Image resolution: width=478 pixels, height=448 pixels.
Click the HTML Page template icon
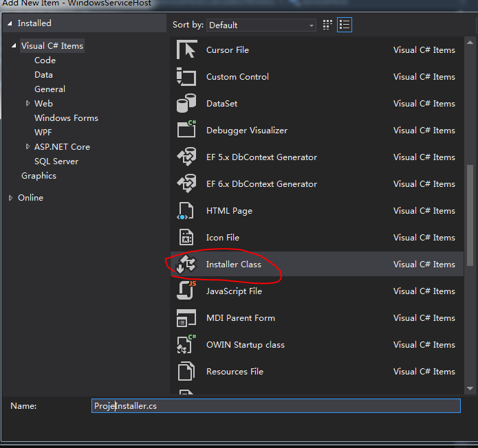coord(185,211)
